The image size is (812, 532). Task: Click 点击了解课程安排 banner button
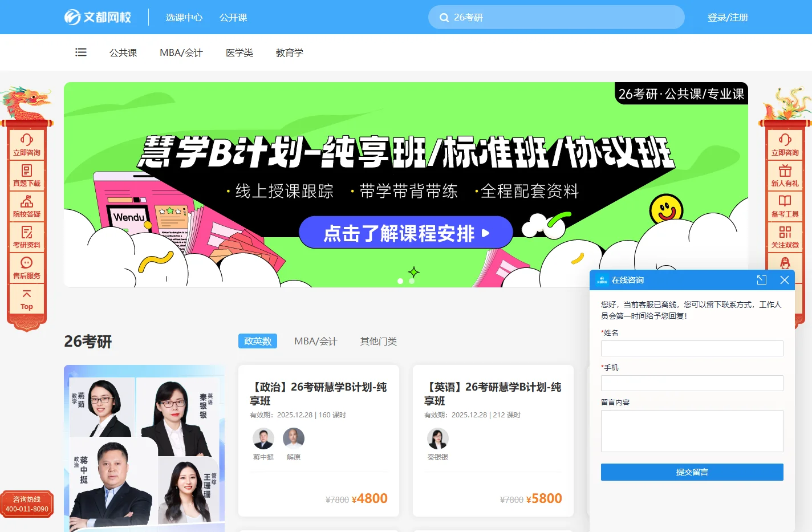406,233
